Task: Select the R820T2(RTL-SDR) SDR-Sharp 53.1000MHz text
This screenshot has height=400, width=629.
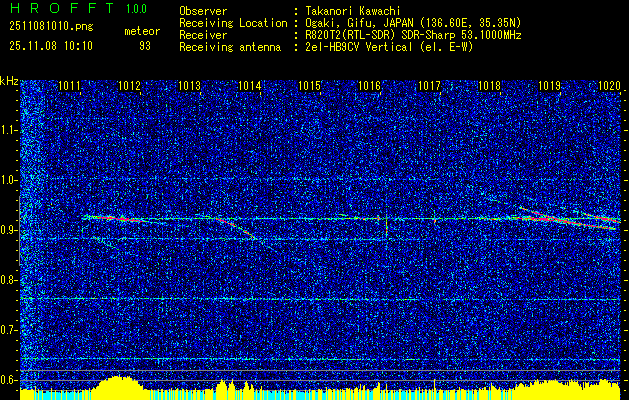Action: pyautogui.click(x=413, y=35)
